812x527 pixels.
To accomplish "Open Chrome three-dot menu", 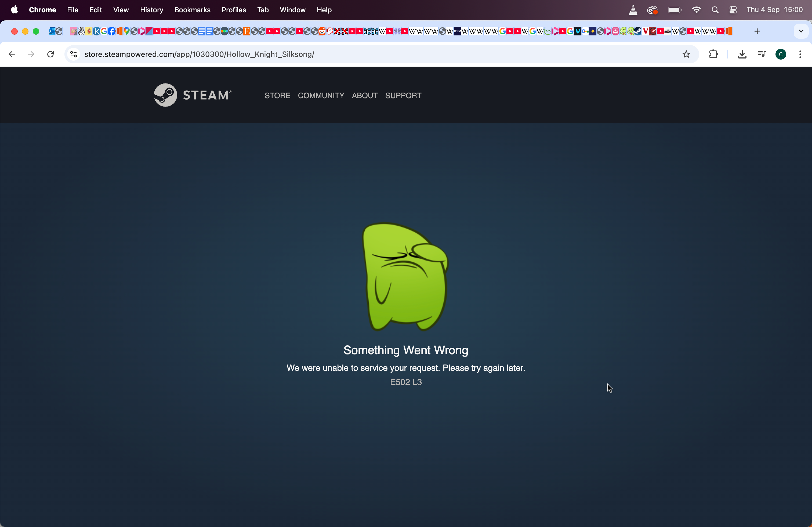I will [x=800, y=54].
